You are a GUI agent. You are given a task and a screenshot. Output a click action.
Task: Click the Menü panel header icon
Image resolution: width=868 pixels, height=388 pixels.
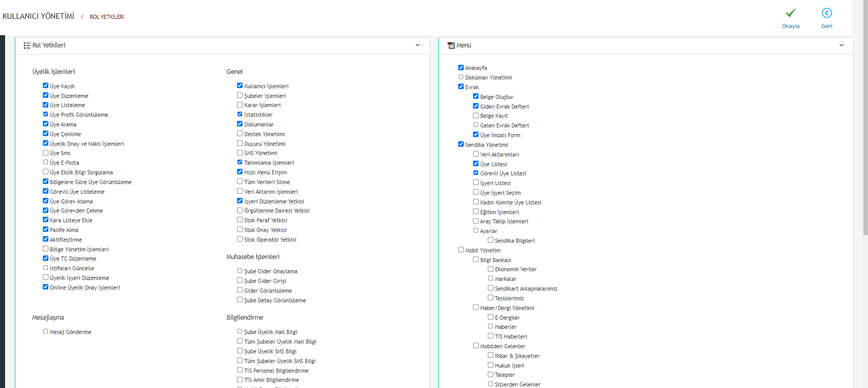click(x=451, y=45)
